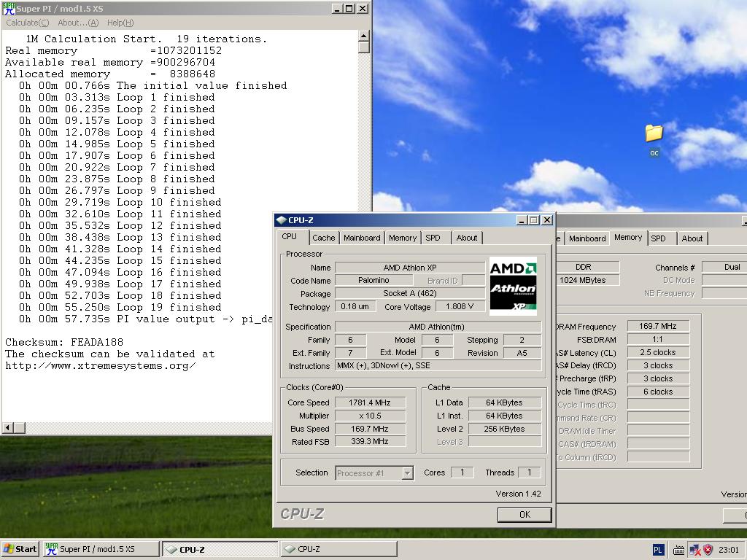Click the Revision value A5

pos(522,353)
